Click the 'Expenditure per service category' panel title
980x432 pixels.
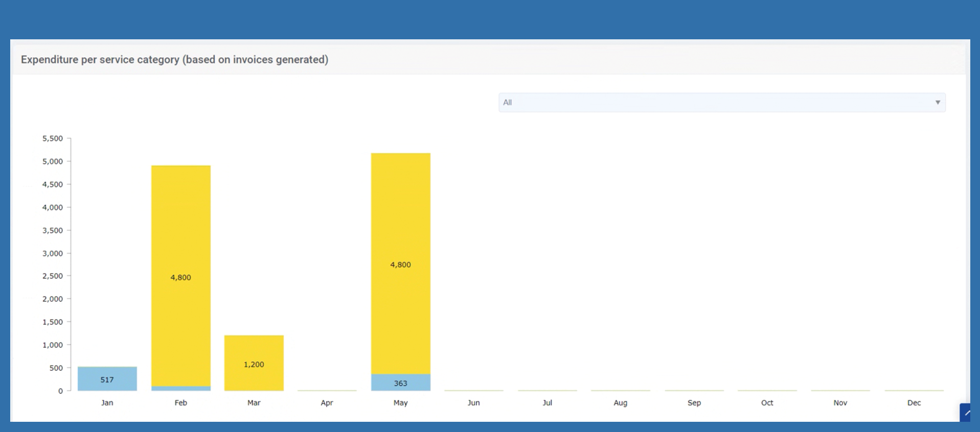coord(174,60)
